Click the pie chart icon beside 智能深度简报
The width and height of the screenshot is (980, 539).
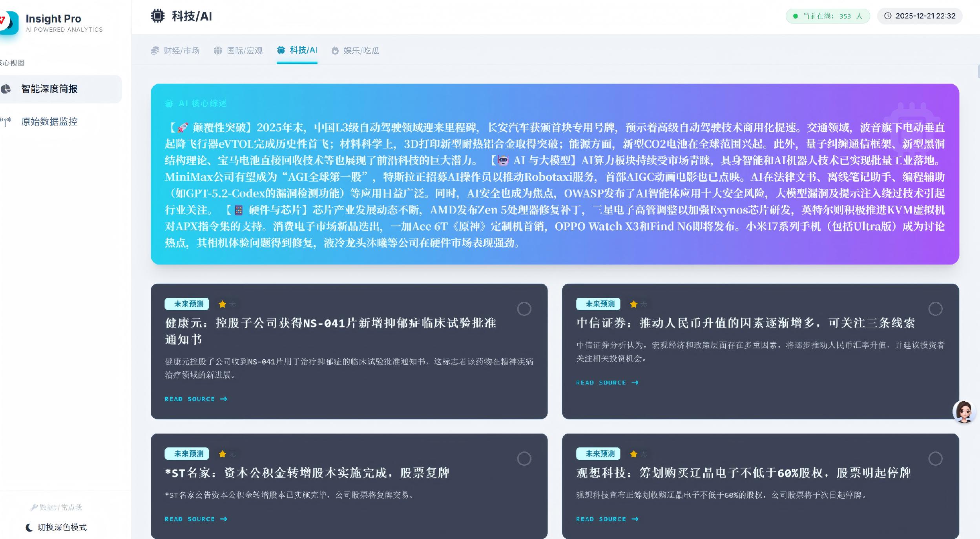(5, 89)
